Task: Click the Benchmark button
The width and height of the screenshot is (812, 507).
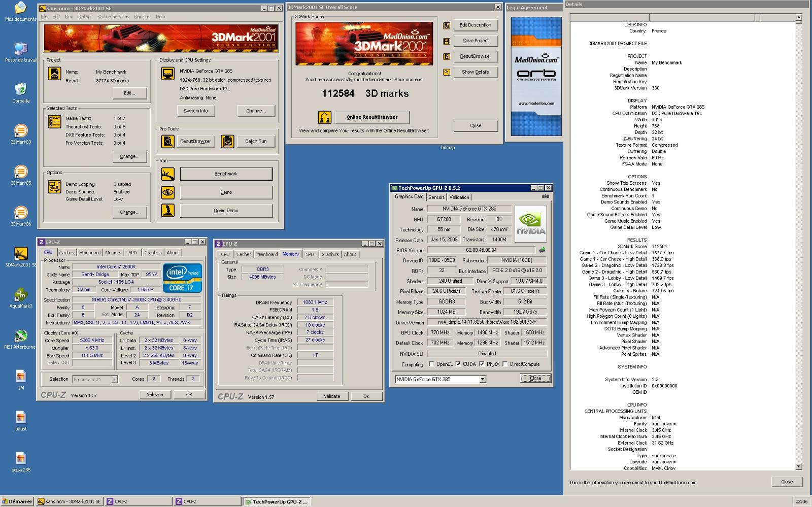Action: point(226,174)
